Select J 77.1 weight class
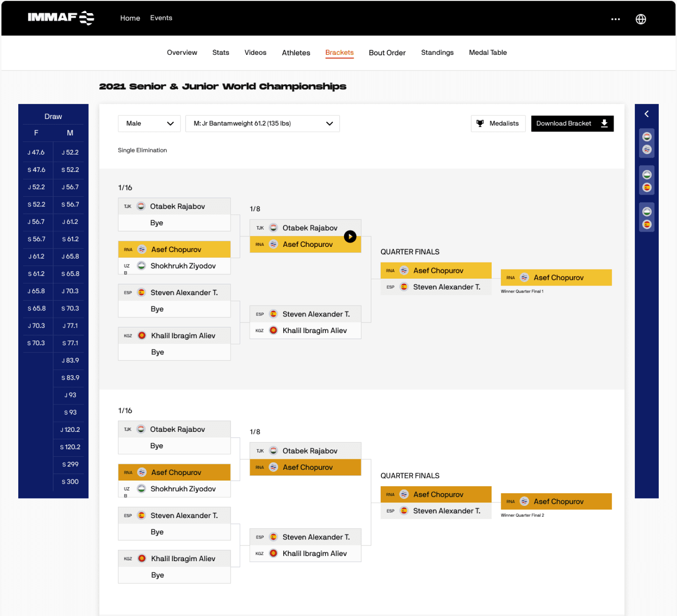677x616 pixels. [x=70, y=326]
